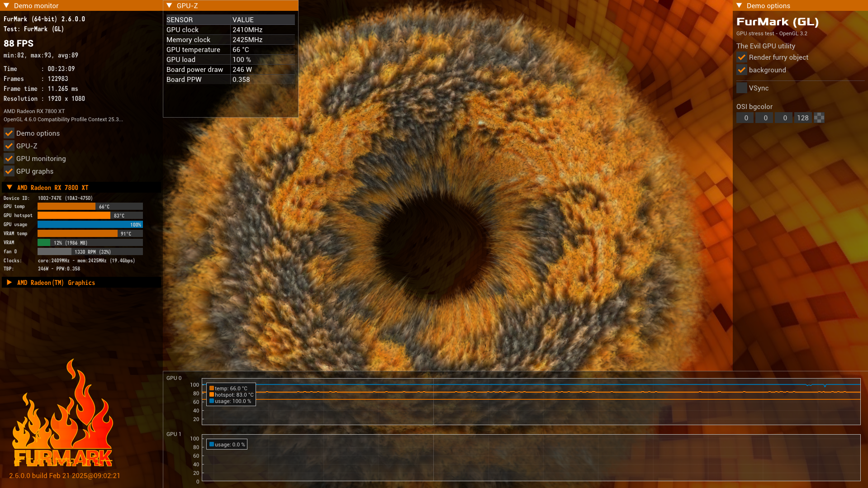
Task: Click the 246 W power draw value
Action: pos(242,69)
